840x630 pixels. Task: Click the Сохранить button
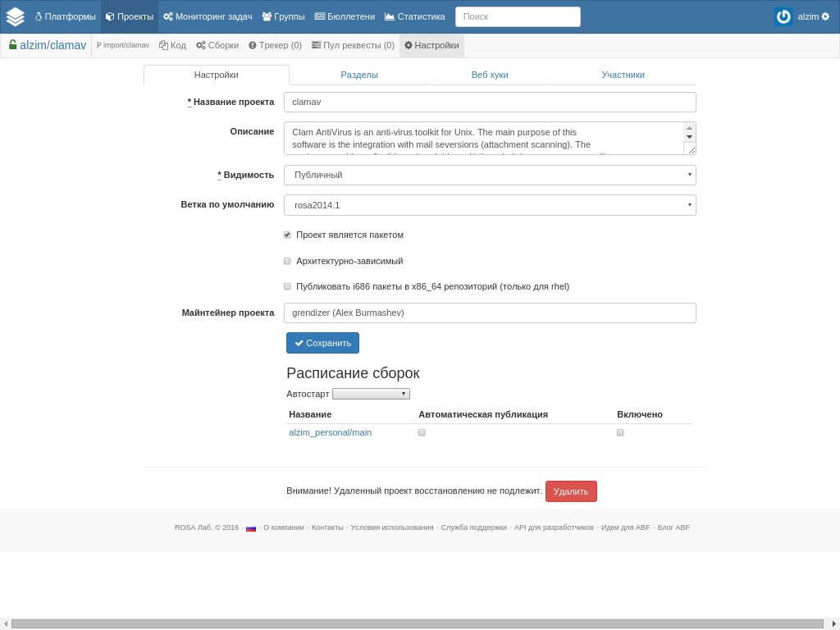(322, 343)
